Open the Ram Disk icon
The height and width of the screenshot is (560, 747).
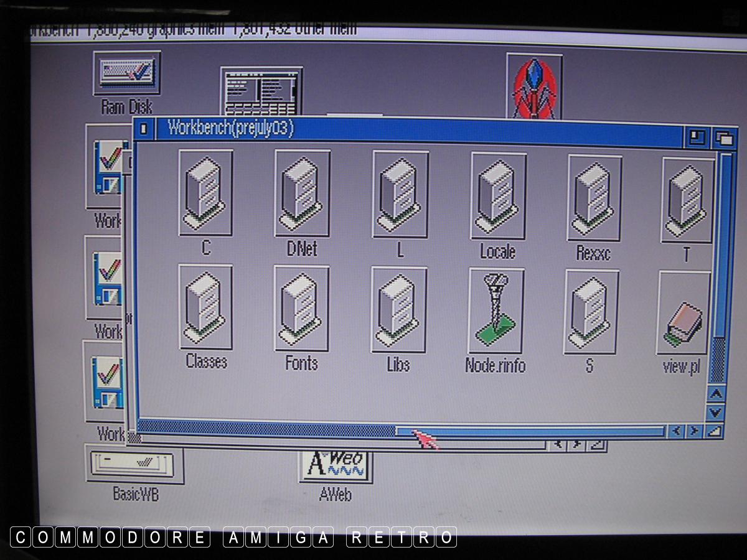[x=126, y=73]
